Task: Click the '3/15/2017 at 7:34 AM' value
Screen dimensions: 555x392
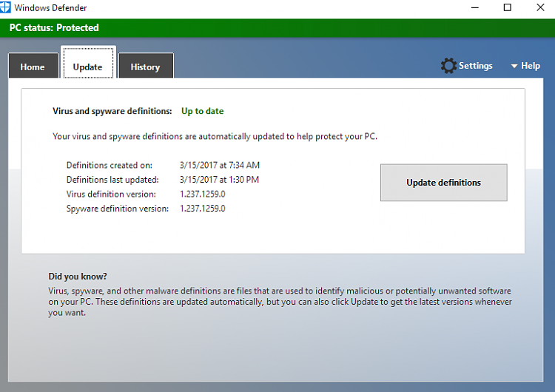Action: tap(220, 165)
